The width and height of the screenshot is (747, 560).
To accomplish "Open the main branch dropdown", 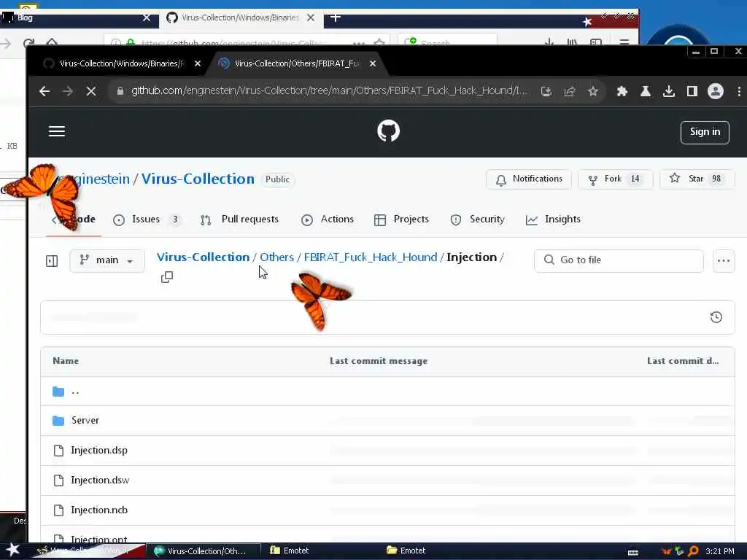I will 107,260.
